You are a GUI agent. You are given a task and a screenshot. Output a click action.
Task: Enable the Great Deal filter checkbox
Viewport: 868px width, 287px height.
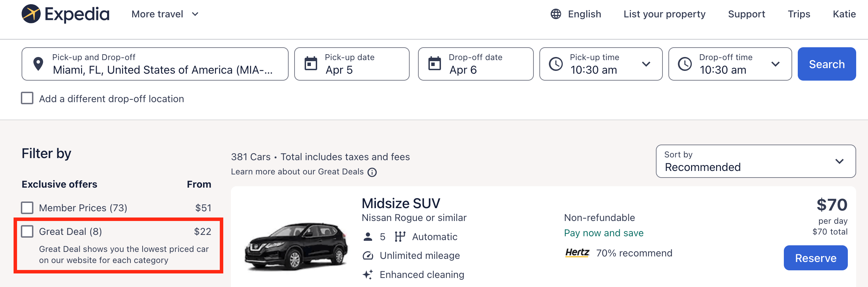coord(27,231)
